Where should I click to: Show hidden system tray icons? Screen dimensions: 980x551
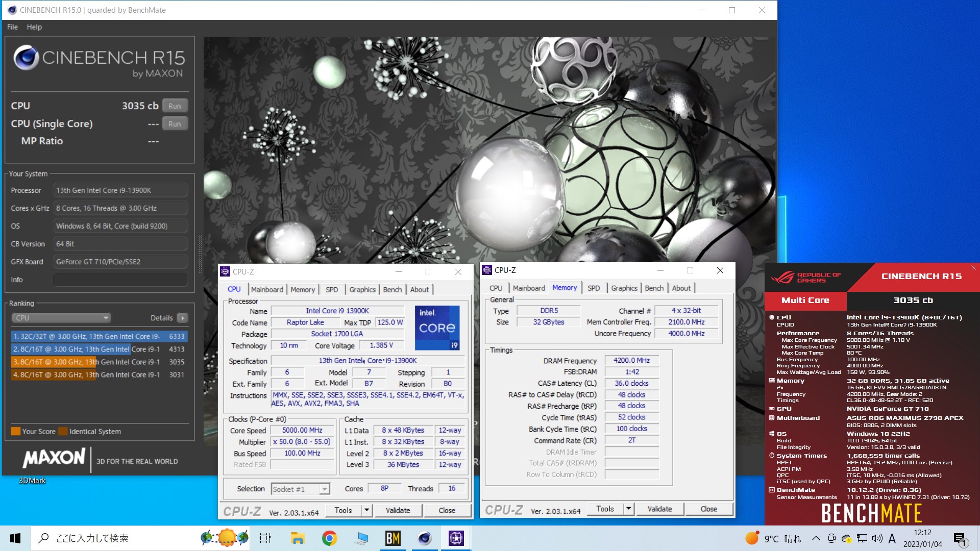[x=816, y=538]
